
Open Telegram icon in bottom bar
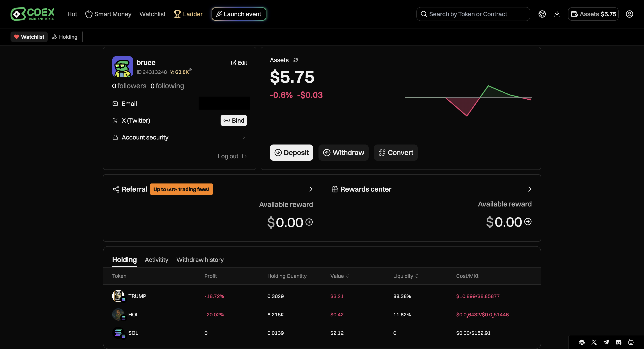[606, 342]
